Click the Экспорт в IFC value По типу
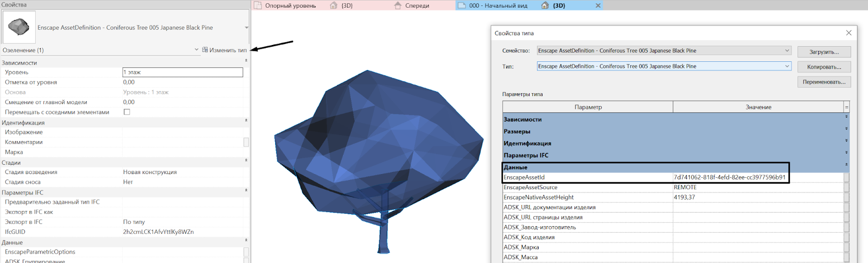868x263 pixels. [134, 222]
